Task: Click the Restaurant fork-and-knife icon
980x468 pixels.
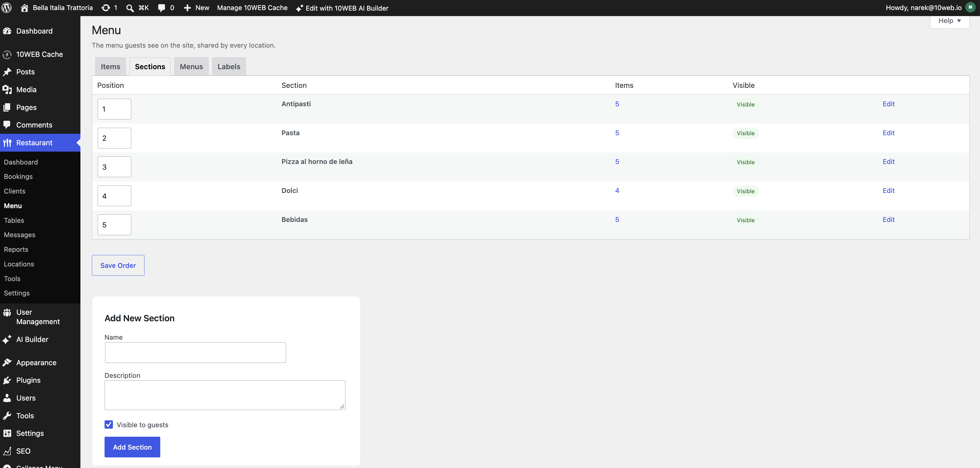Action: (7, 143)
